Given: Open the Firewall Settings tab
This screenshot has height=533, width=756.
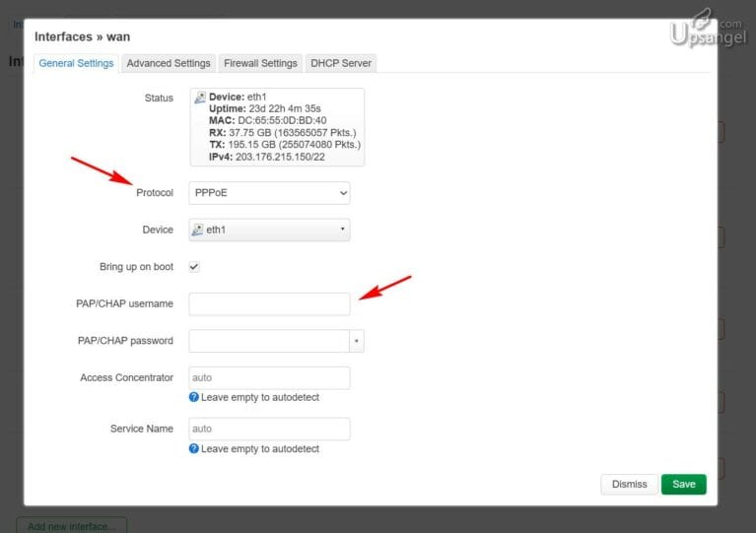Looking at the screenshot, I should pyautogui.click(x=260, y=63).
